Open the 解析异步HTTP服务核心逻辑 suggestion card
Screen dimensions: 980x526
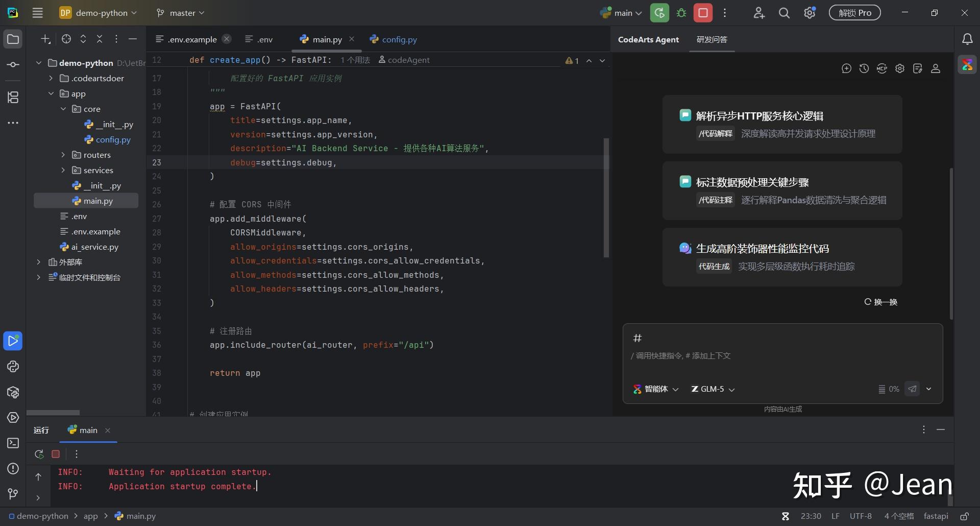point(782,124)
